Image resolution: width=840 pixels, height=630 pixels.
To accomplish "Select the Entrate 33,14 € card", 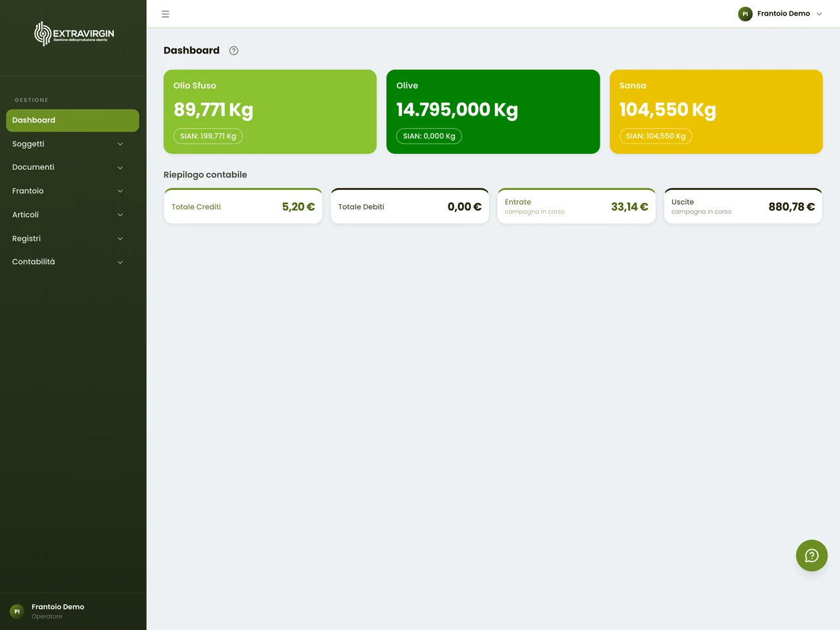I will 576,206.
